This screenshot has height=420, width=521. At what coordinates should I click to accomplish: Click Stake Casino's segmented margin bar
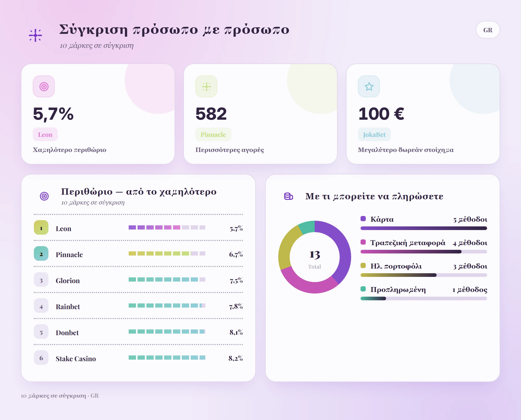click(x=167, y=358)
